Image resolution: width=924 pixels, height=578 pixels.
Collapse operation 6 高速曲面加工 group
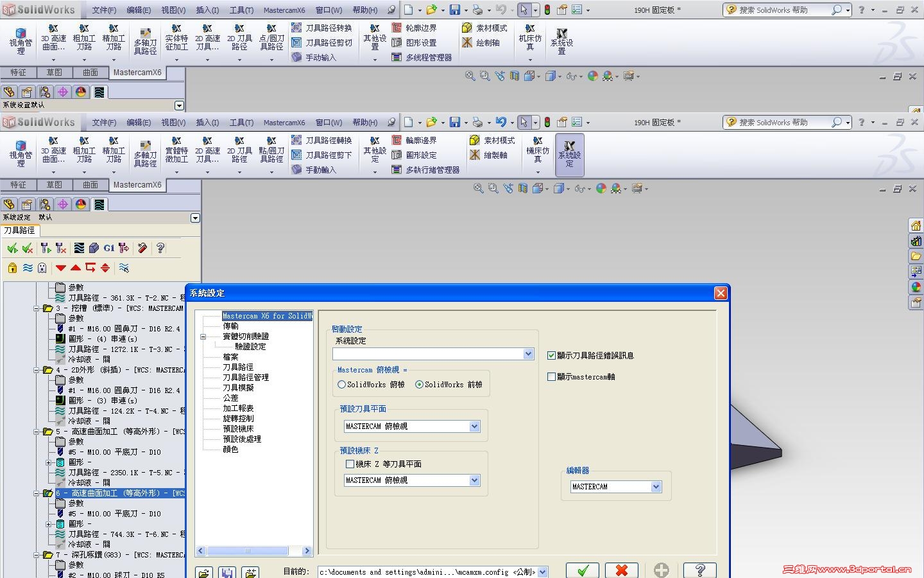click(37, 493)
